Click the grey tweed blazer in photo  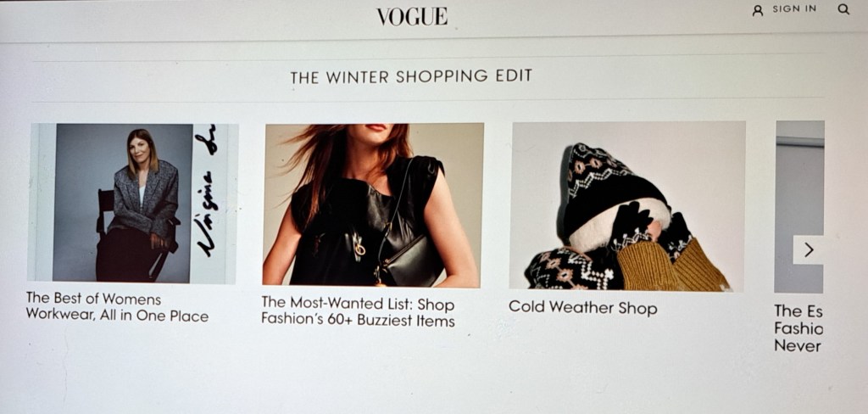click(146, 199)
